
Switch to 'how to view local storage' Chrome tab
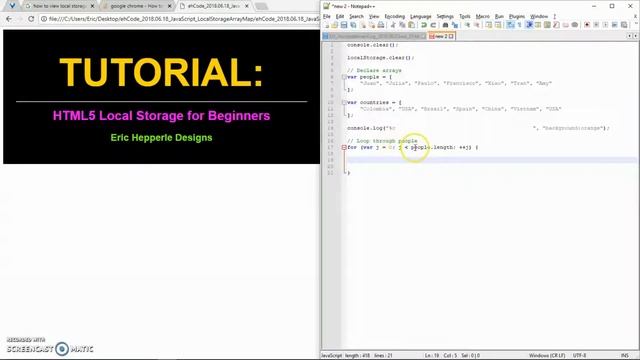tap(59, 6)
